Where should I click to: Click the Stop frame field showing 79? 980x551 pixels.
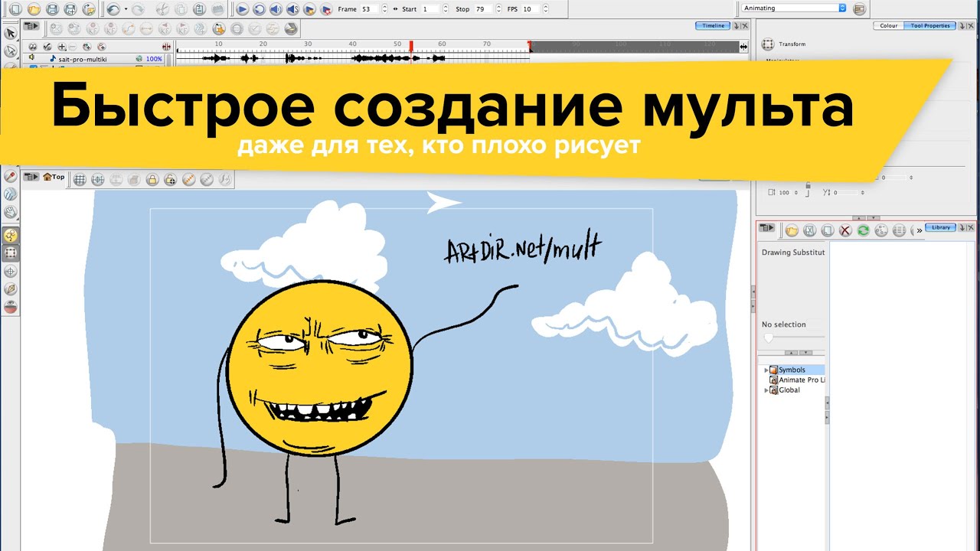coord(482,9)
